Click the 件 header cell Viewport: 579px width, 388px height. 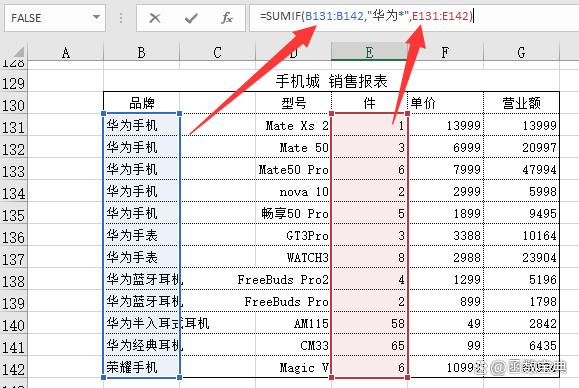pos(369,103)
